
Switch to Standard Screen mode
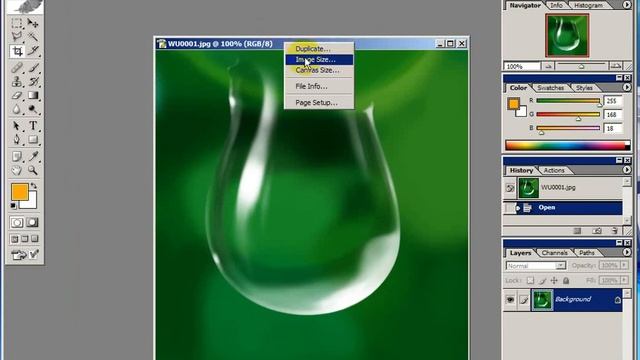tap(15, 238)
